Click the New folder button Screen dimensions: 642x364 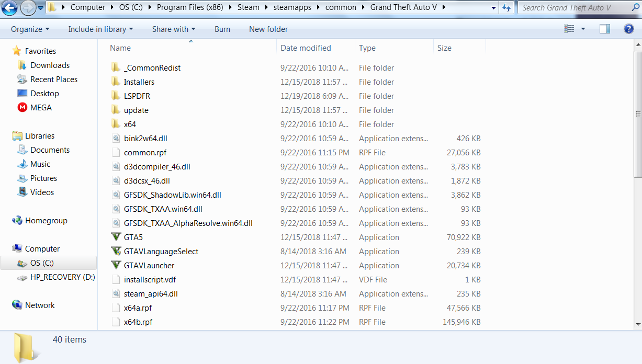[x=268, y=29]
